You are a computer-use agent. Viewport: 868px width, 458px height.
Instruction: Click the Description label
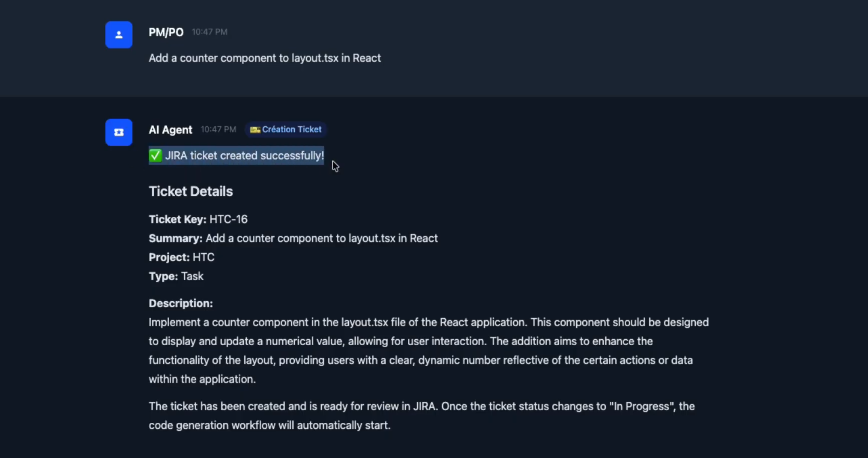point(181,304)
